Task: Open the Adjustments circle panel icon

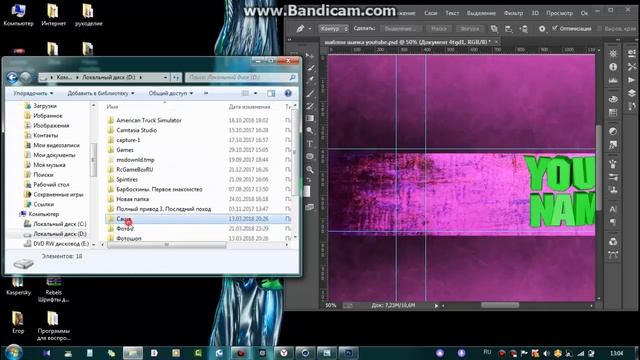Action: (x=613, y=131)
